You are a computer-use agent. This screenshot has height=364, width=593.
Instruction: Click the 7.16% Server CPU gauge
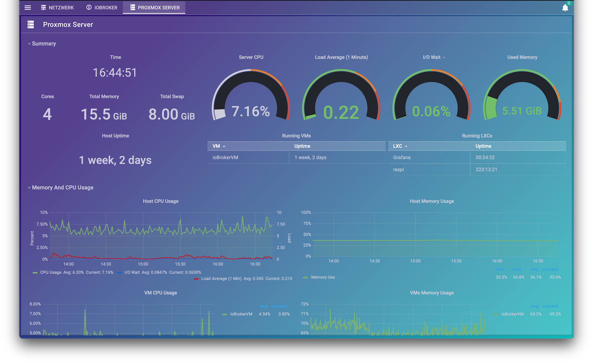[x=251, y=95]
